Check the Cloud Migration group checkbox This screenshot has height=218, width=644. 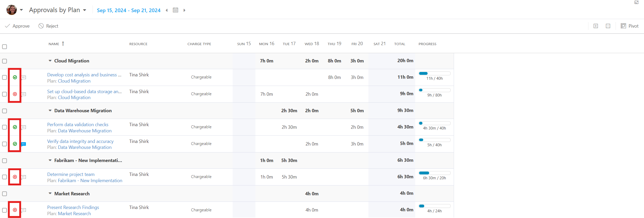pos(4,61)
